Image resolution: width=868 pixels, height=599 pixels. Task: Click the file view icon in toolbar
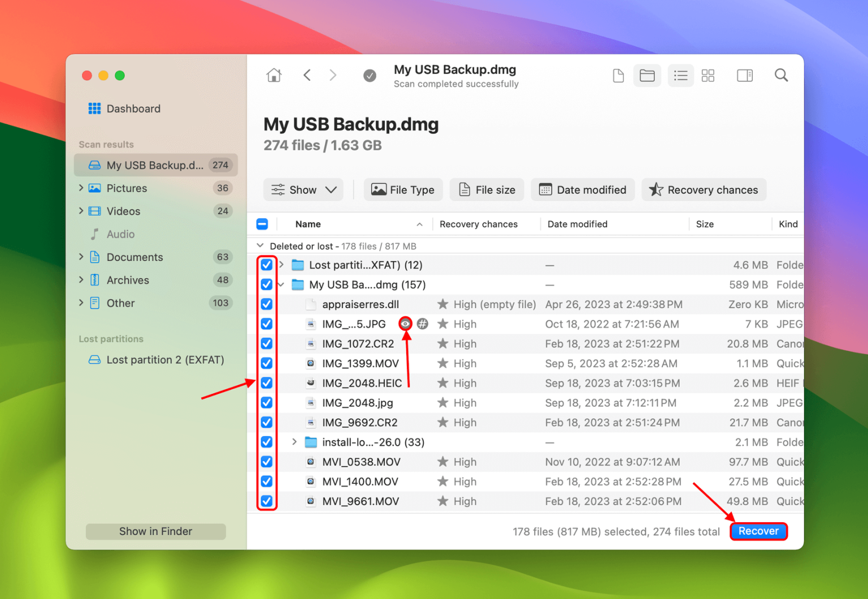[618, 75]
